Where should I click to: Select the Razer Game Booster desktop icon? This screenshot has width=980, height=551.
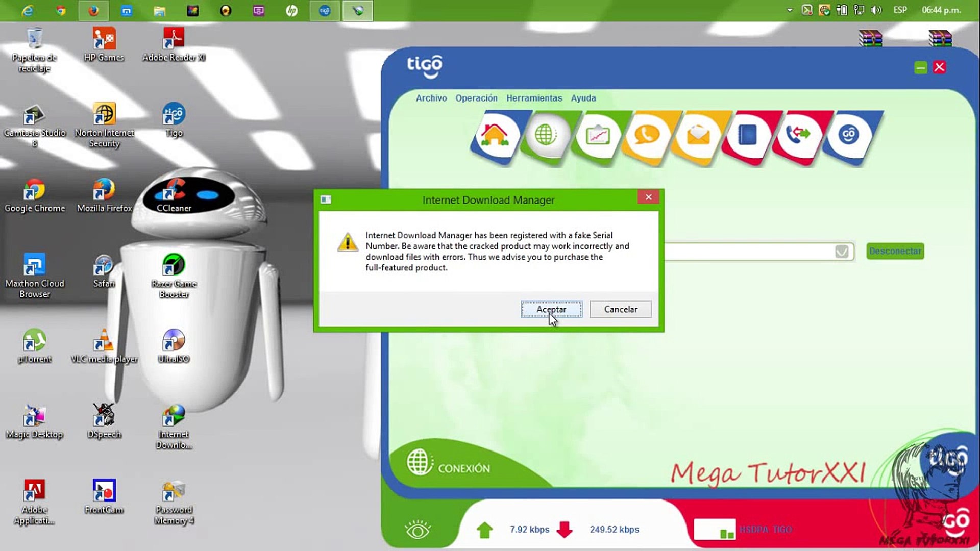(x=174, y=275)
